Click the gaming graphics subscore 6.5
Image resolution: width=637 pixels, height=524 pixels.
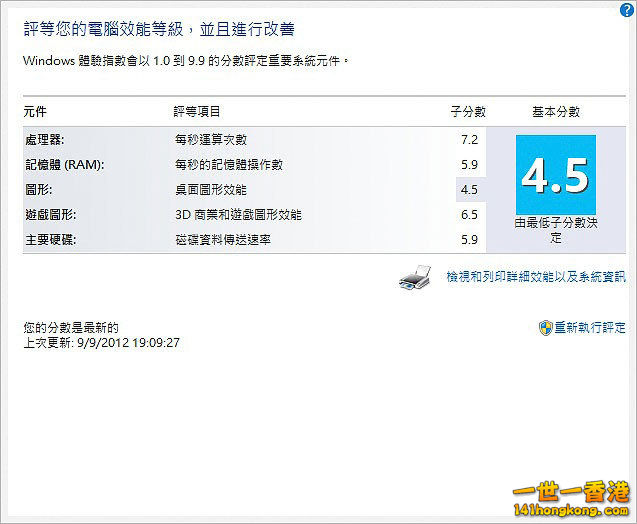click(469, 214)
